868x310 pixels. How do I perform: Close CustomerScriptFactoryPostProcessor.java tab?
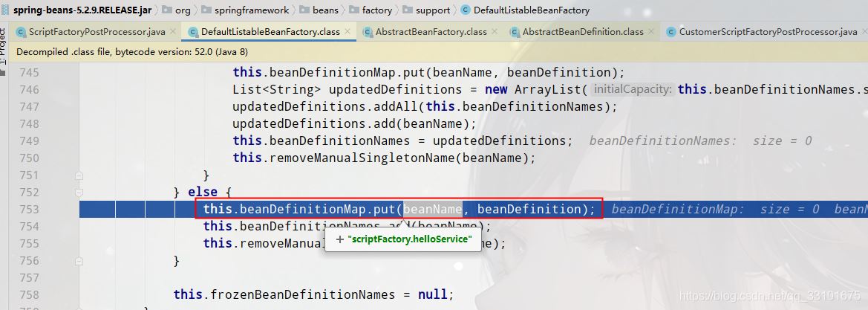864,32
